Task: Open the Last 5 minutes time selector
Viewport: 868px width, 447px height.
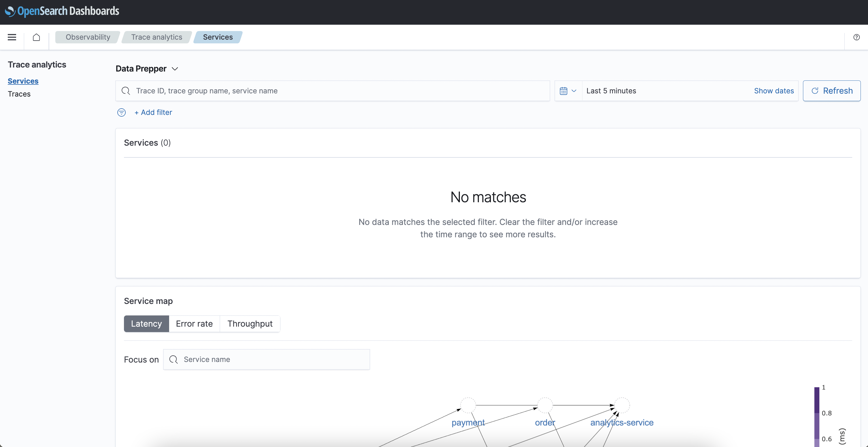Action: coord(611,90)
